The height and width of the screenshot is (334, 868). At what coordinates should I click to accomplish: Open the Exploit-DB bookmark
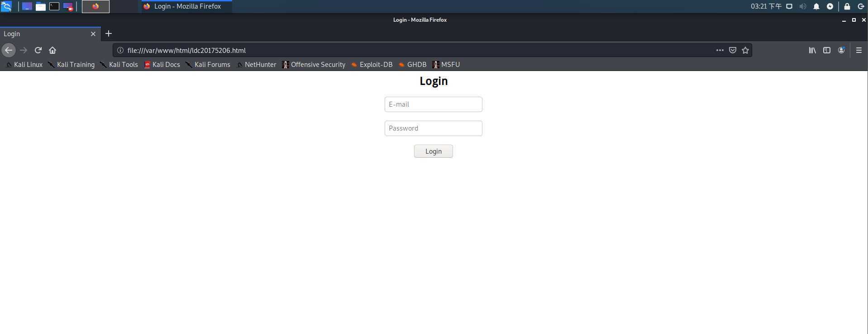point(372,65)
